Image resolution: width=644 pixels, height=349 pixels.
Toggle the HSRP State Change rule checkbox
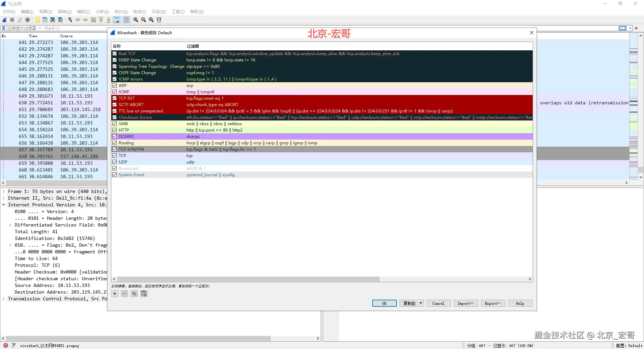pos(115,60)
